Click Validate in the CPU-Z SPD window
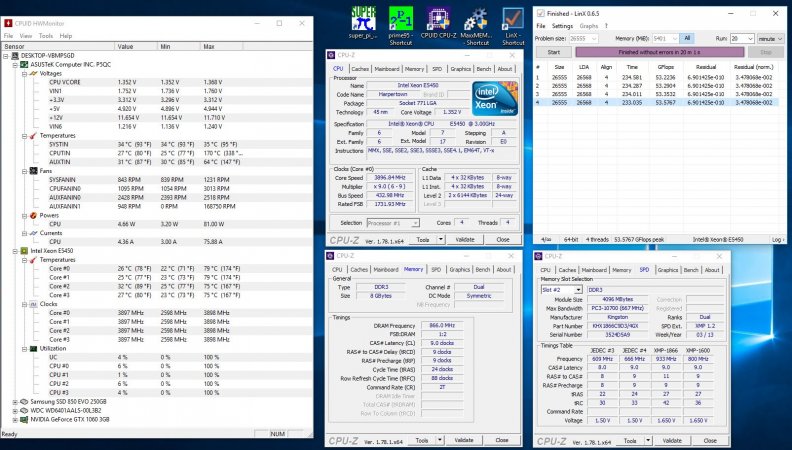This screenshot has height=450, width=792. pyautogui.click(x=673, y=440)
